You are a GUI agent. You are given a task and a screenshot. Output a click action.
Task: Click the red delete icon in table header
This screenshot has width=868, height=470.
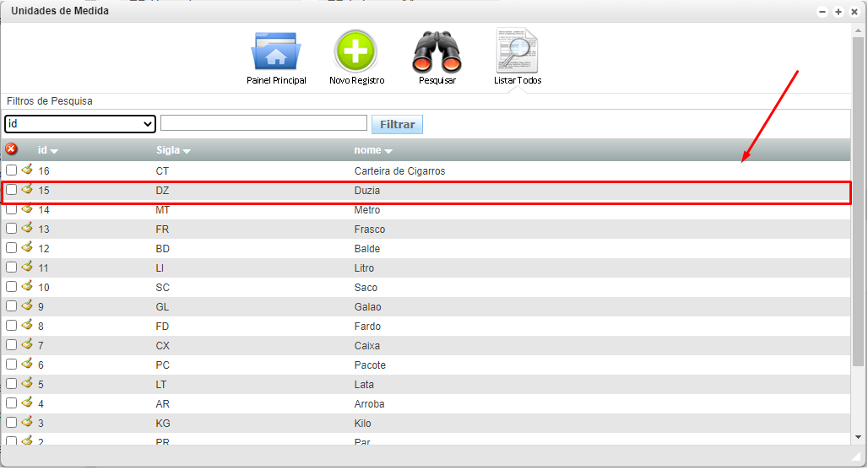11,149
